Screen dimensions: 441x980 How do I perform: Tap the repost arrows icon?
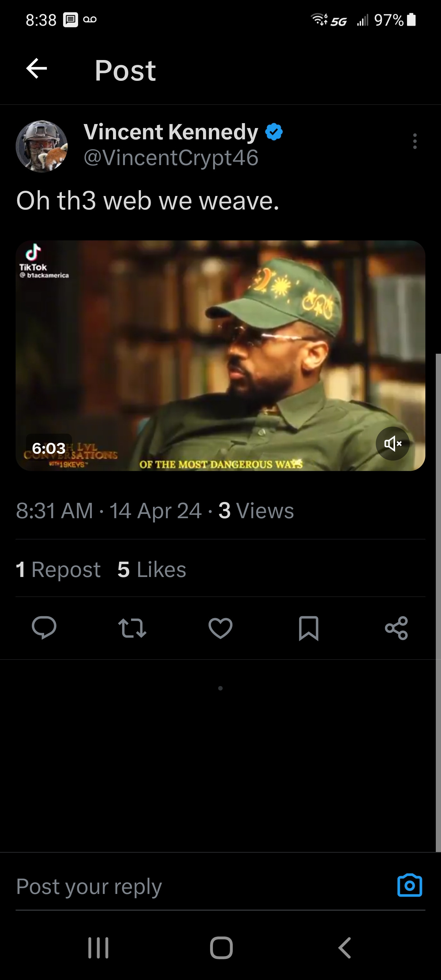point(132,628)
